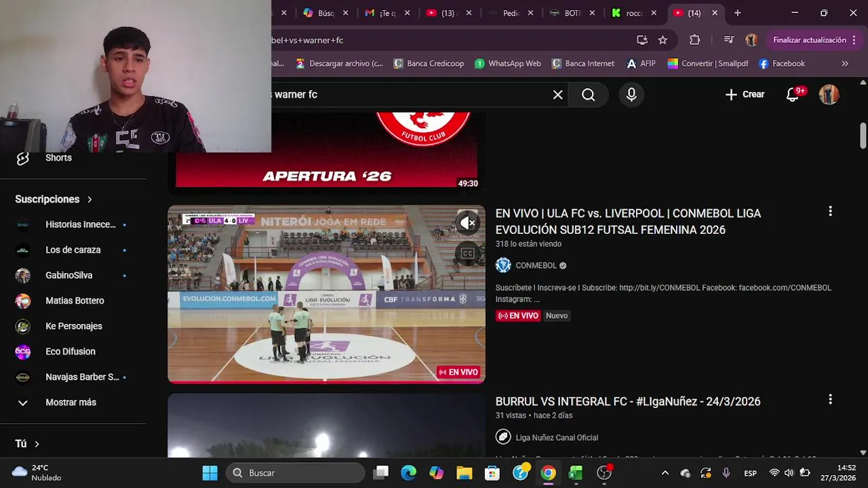Expand the Suscripciones section
The width and height of the screenshot is (868, 488).
[54, 199]
